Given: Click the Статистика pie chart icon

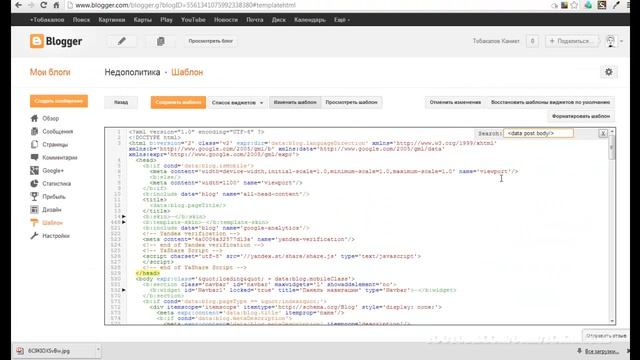Looking at the screenshot, I should tap(34, 184).
